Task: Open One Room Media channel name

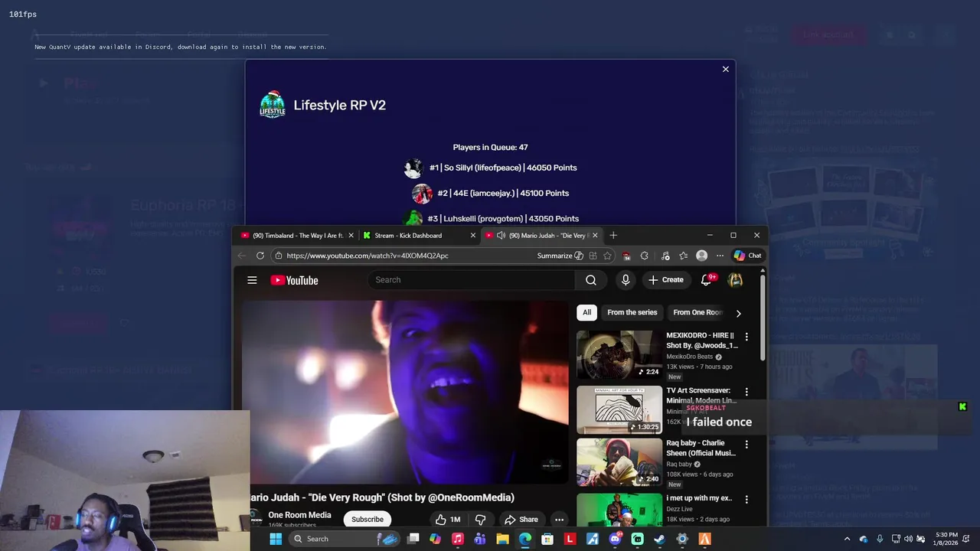Action: coord(299,515)
